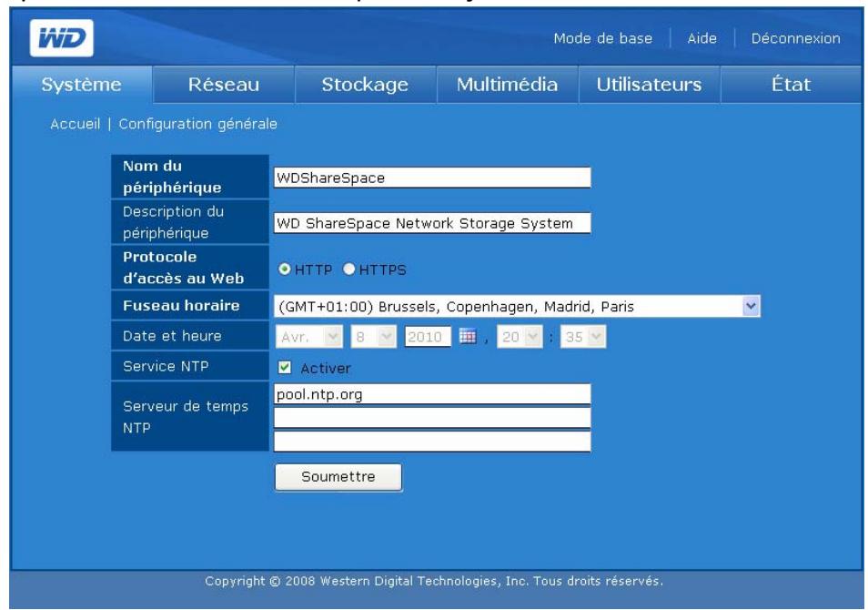868x610 pixels.
Task: Open the month dropdown showing Avr.
Action: [309, 337]
